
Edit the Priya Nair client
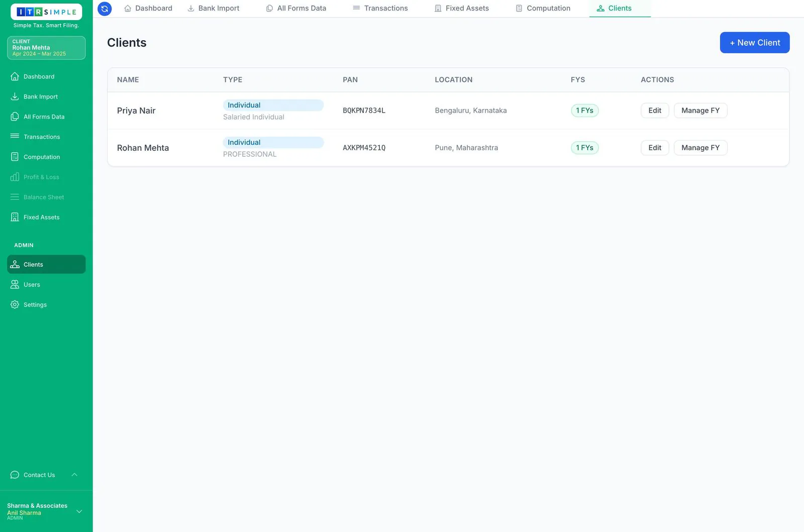pos(655,111)
